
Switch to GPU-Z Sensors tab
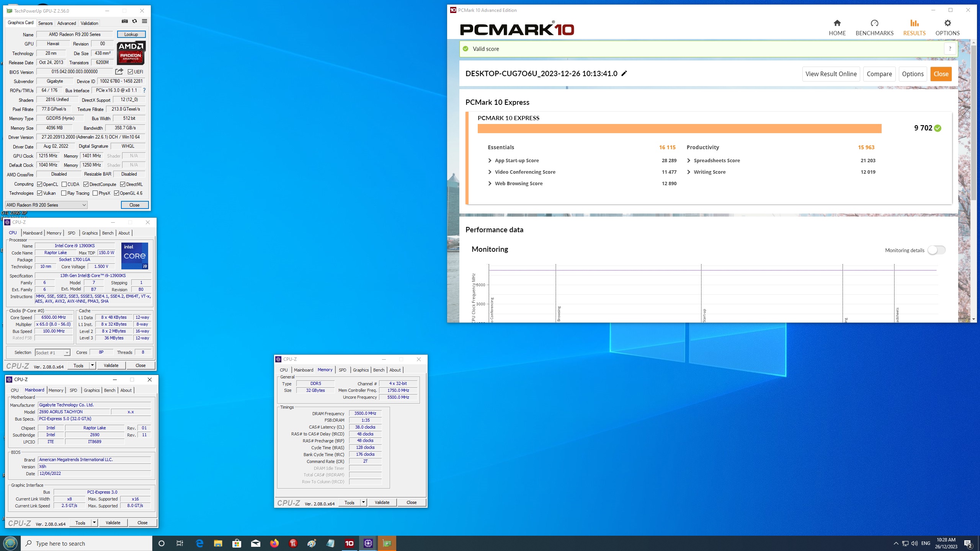[45, 23]
